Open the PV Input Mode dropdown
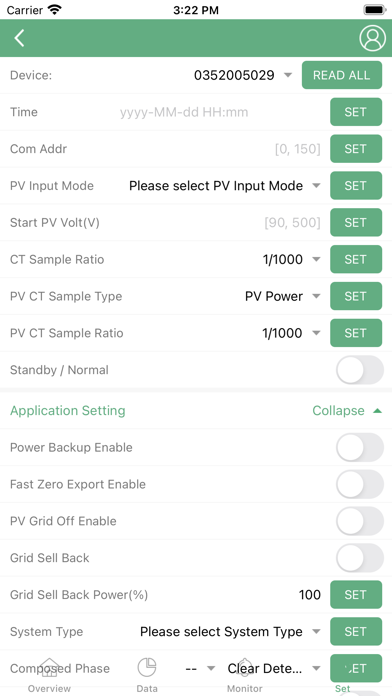Image resolution: width=392 pixels, height=696 pixels. point(225,186)
